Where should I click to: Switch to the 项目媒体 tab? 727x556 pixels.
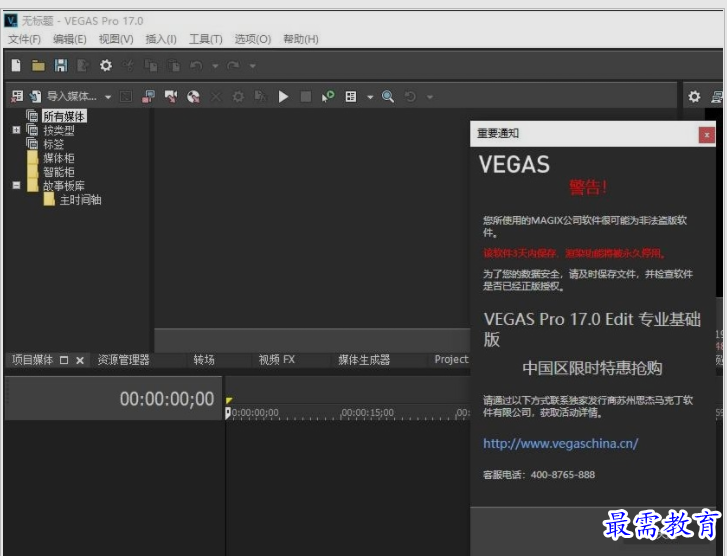click(x=32, y=360)
